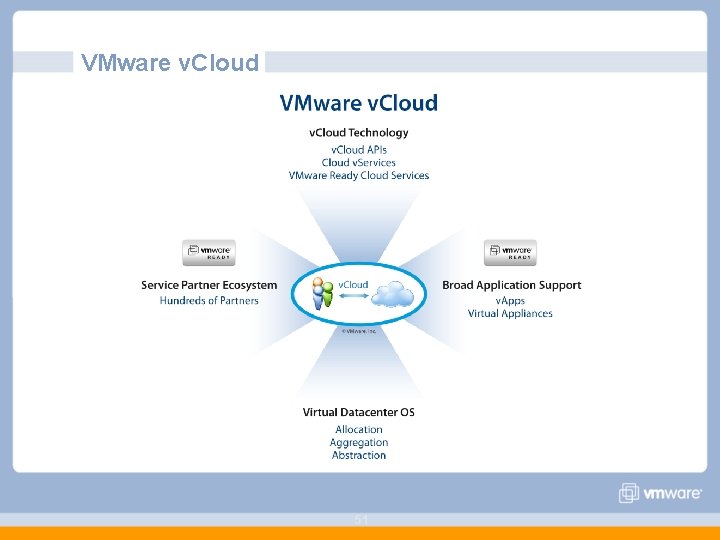The height and width of the screenshot is (540, 720).
Task: Click the 'Cloud vServices' line
Action: point(359,163)
